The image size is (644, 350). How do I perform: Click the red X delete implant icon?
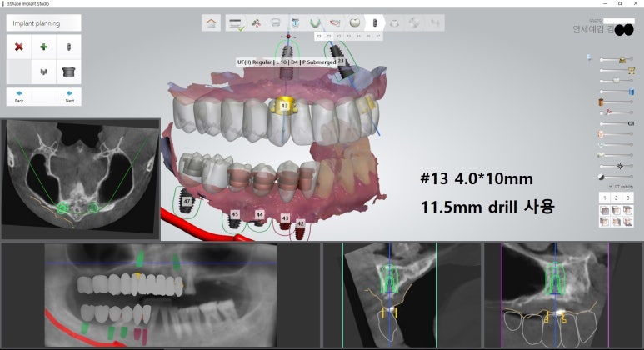18,47
